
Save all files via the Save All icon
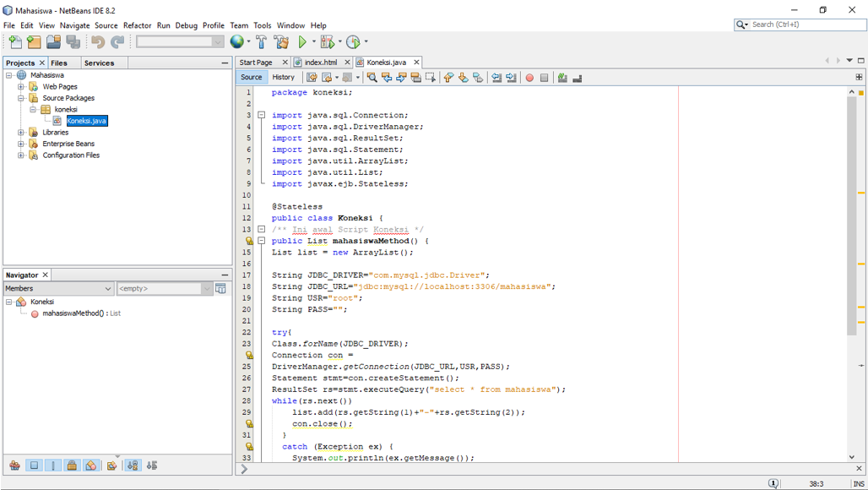[x=72, y=41]
